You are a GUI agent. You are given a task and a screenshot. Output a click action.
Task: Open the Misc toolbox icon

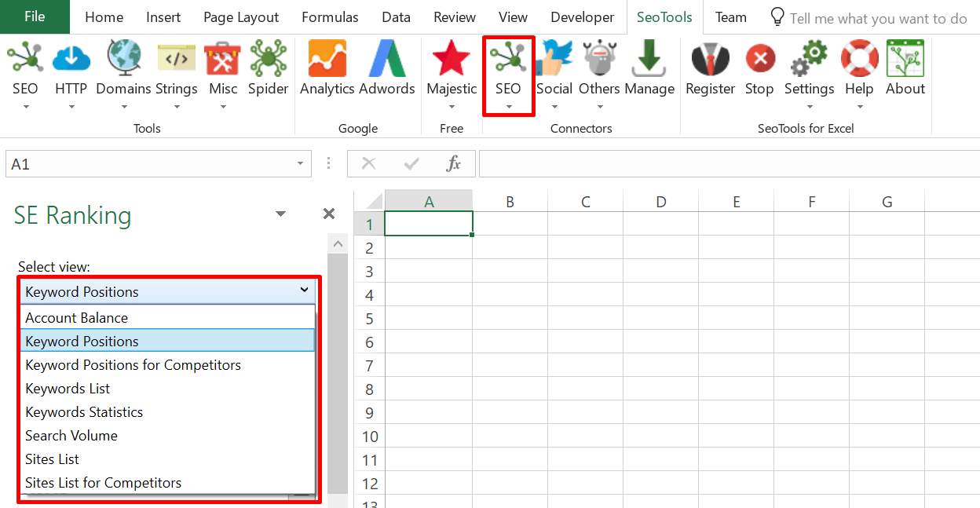[223, 60]
